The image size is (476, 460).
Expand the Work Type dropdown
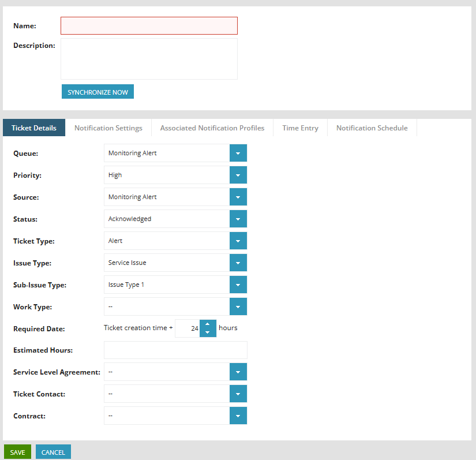tap(238, 306)
